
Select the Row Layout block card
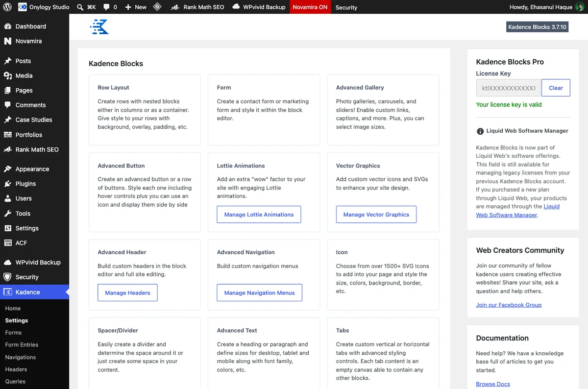click(x=145, y=110)
